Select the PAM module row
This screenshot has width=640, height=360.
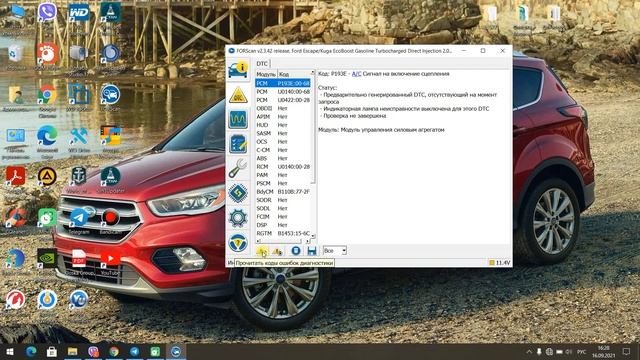click(x=283, y=175)
